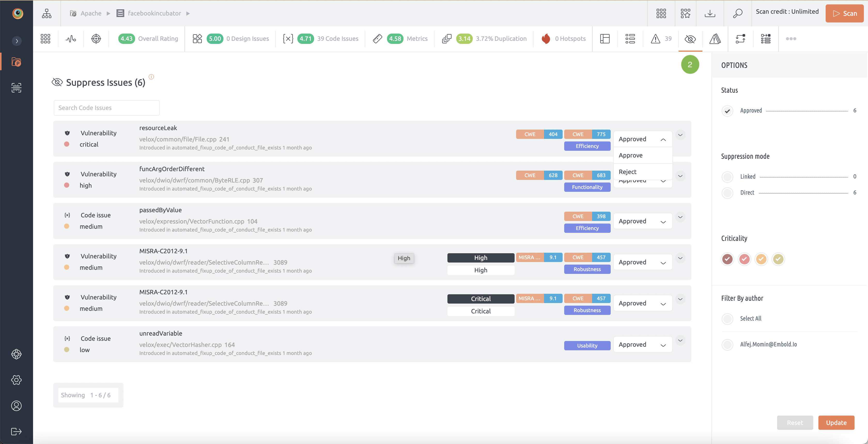
Task: Toggle Approved status checkbox in options
Action: (x=727, y=110)
